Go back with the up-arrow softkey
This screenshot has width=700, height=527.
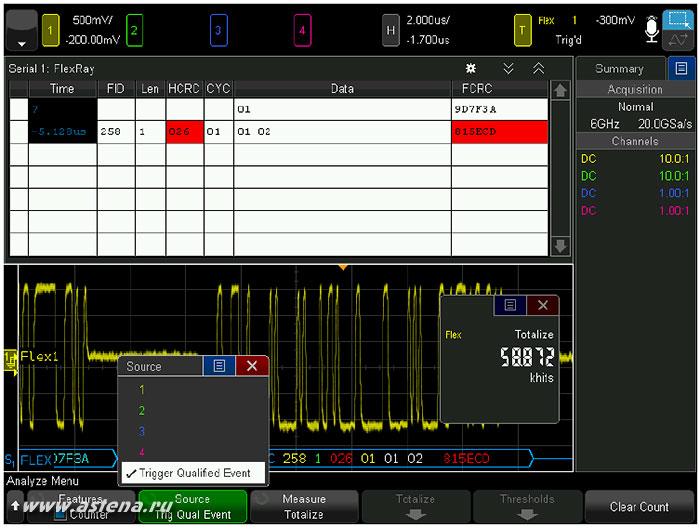15,506
